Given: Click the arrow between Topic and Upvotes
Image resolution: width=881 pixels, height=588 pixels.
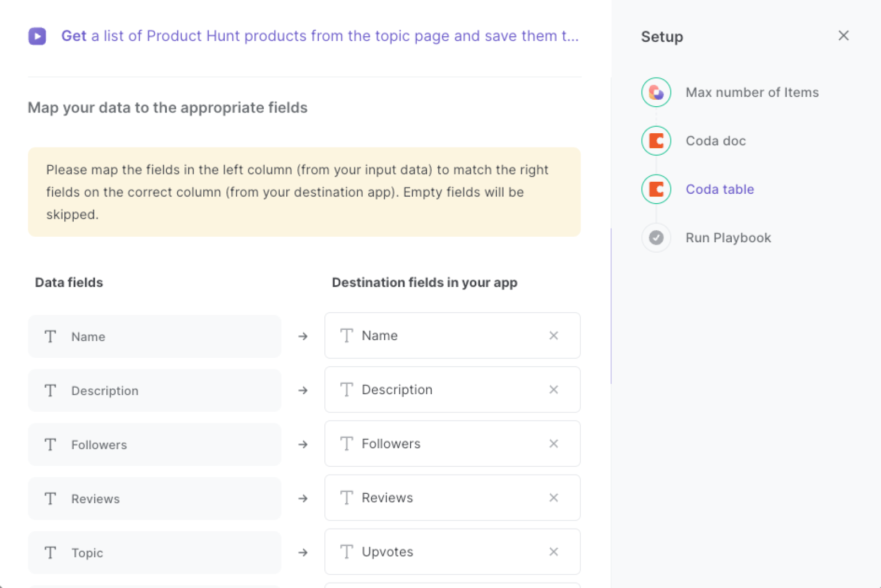Looking at the screenshot, I should (303, 552).
